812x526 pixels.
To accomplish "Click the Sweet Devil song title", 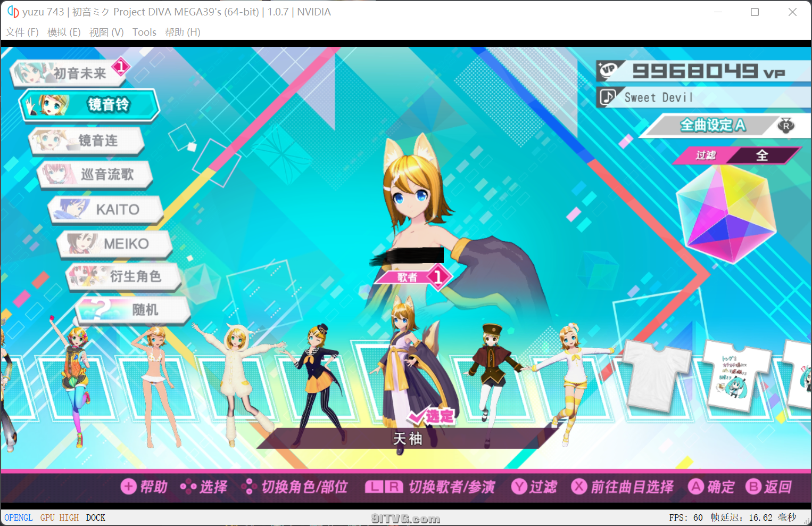I will (659, 97).
